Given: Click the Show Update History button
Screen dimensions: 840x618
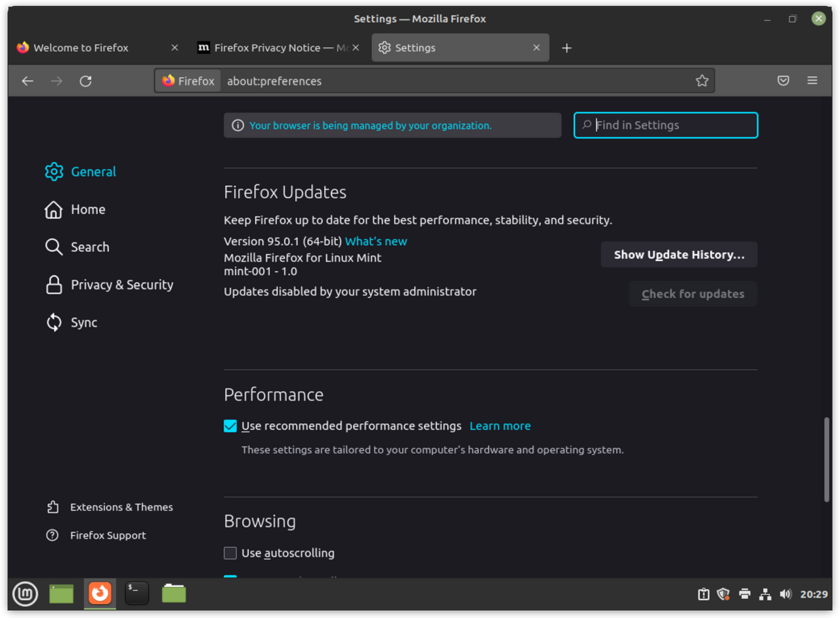Looking at the screenshot, I should (679, 255).
